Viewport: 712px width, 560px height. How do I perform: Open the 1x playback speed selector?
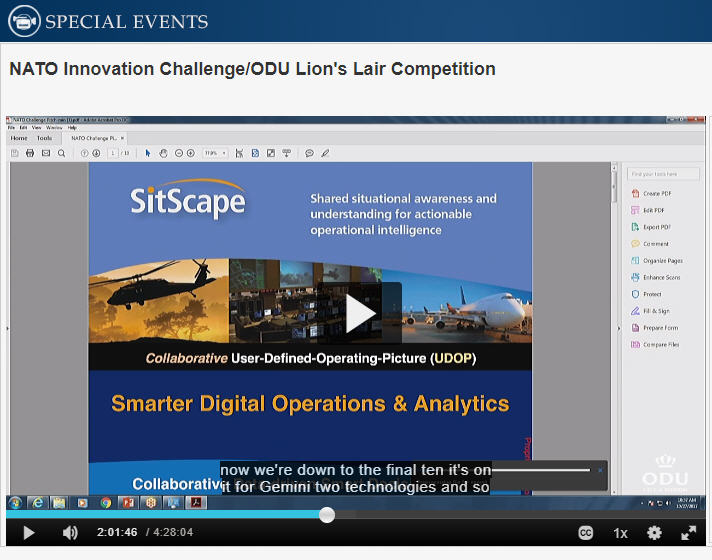[x=620, y=533]
